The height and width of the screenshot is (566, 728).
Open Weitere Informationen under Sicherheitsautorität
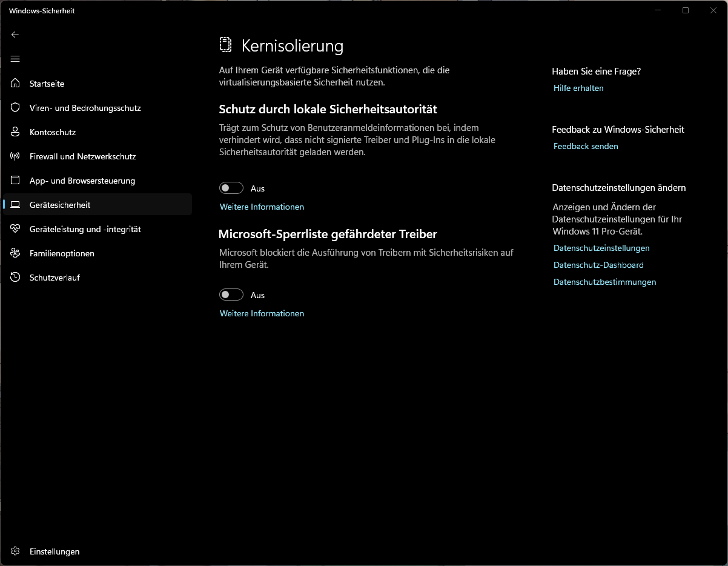tap(262, 207)
